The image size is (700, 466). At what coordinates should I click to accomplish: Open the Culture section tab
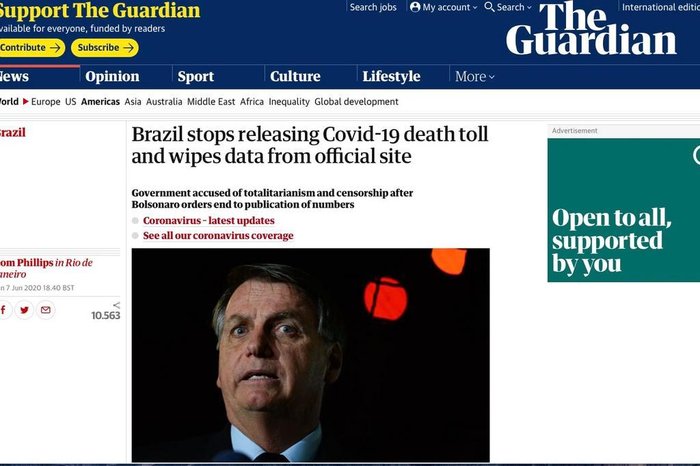tap(295, 76)
